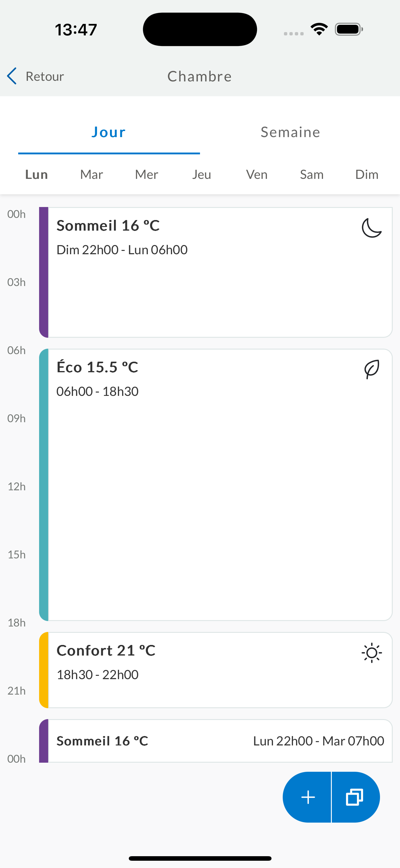Tap the Wi-Fi status icon
400x868 pixels.
click(319, 29)
